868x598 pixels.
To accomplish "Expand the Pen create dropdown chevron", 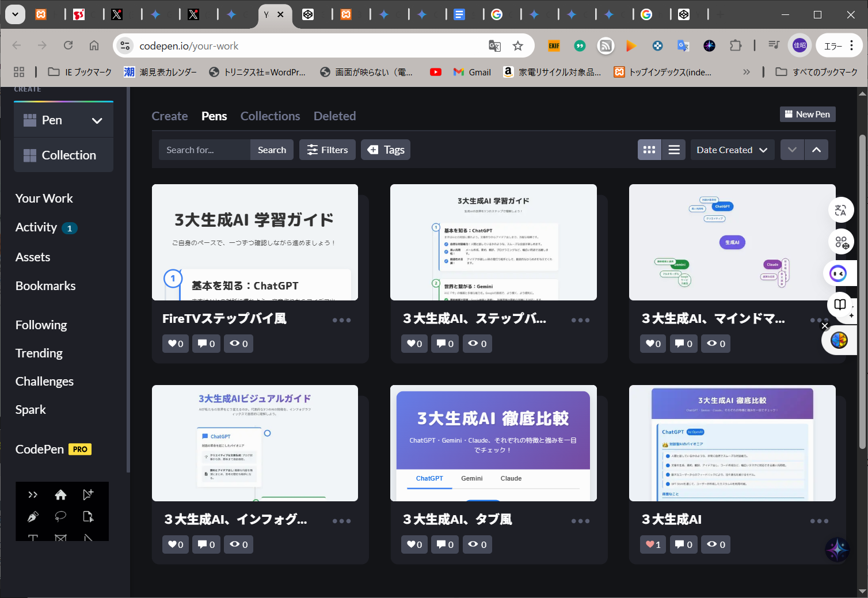I will (x=97, y=120).
